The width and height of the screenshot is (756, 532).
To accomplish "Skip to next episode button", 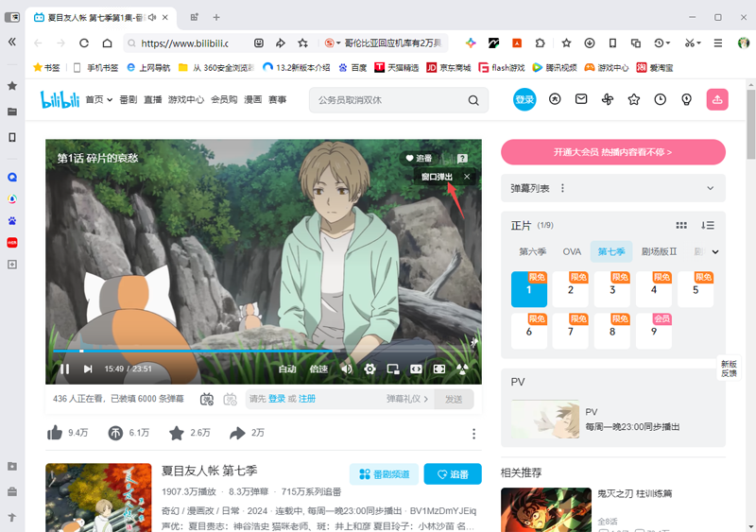I will [x=88, y=369].
